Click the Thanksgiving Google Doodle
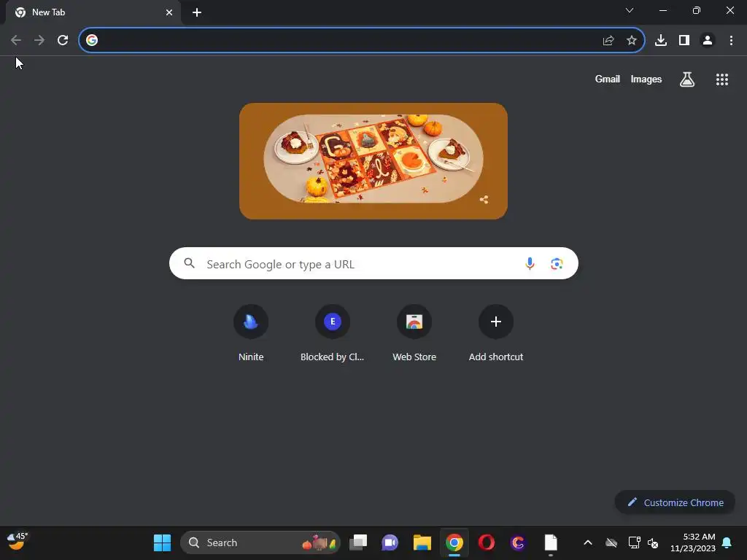This screenshot has height=560, width=747. [373, 161]
